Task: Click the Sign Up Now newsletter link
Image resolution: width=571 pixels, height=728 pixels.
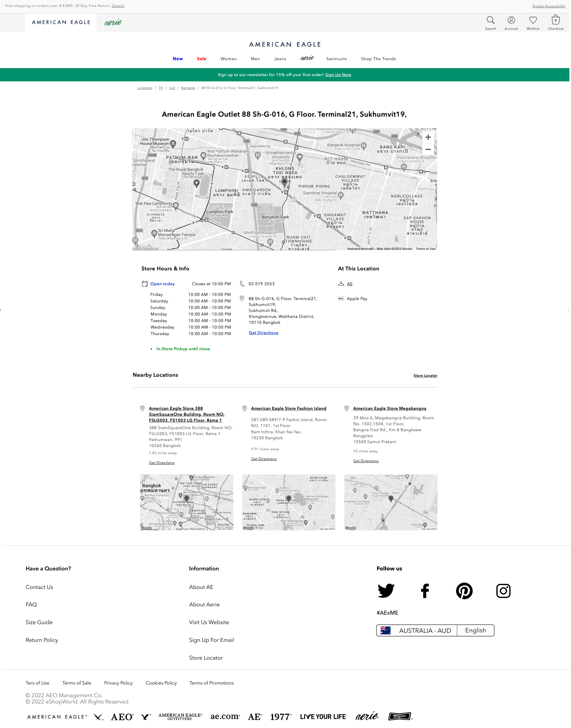Action: [x=338, y=75]
